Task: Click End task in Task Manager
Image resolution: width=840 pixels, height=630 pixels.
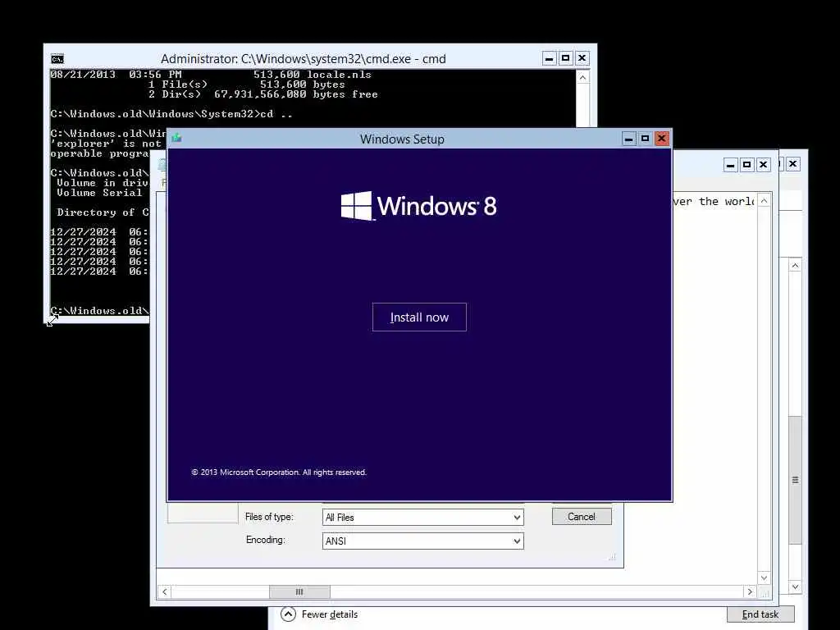Action: pyautogui.click(x=760, y=614)
